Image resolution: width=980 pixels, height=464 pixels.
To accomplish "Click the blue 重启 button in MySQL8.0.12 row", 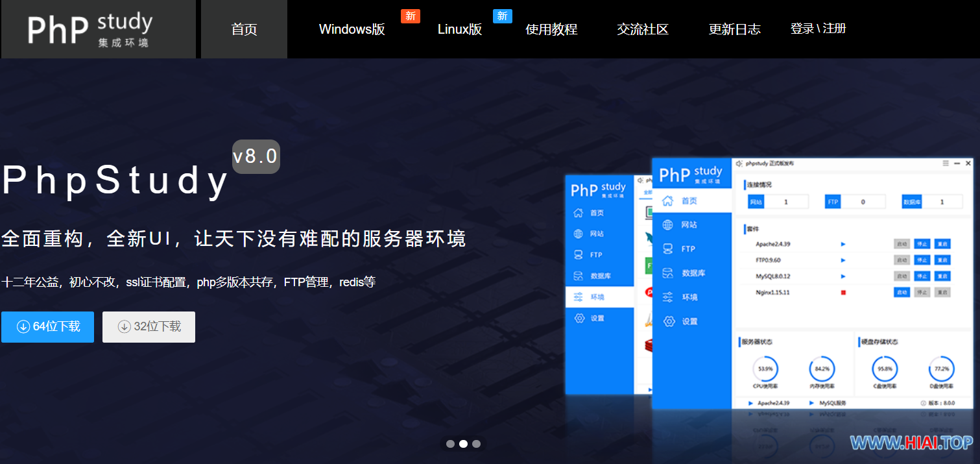I will tap(942, 276).
